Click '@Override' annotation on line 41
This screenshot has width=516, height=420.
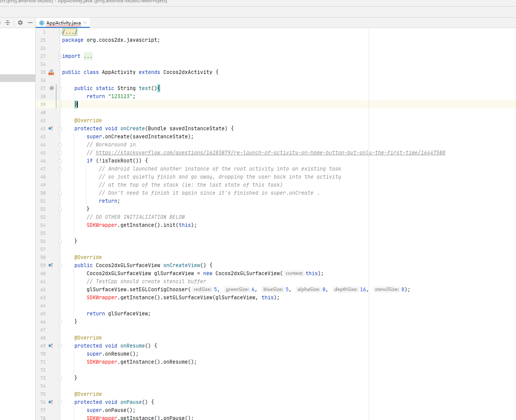tap(88, 120)
